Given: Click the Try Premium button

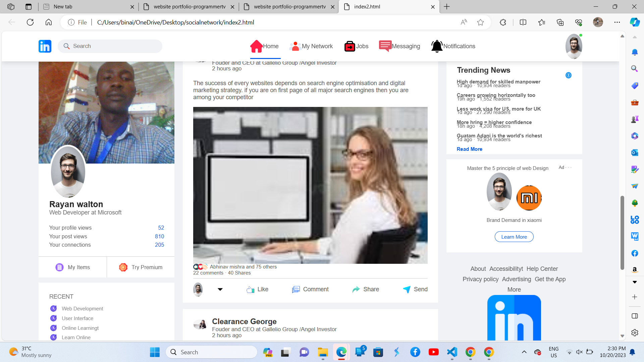Looking at the screenshot, I should pyautogui.click(x=141, y=267).
